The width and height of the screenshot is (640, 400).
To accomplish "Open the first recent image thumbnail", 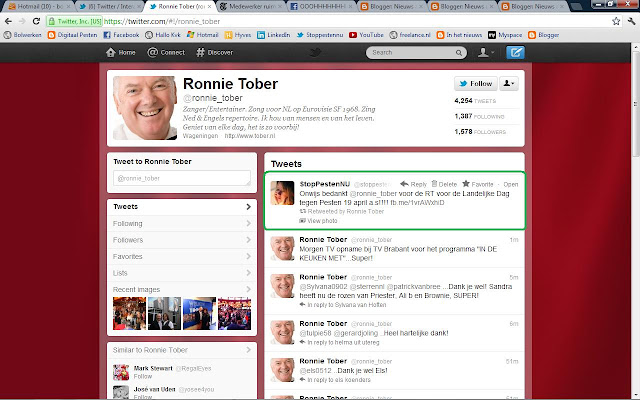I will pos(129,313).
